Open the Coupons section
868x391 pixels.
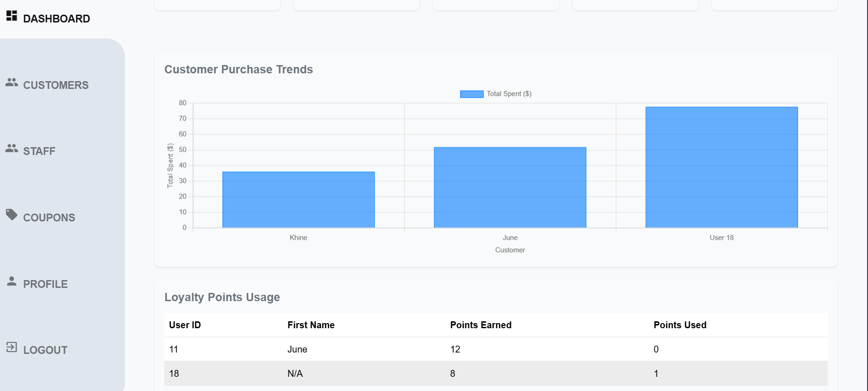tap(49, 218)
